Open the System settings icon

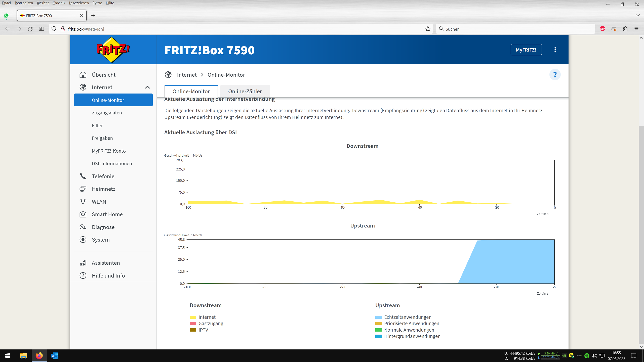pyautogui.click(x=83, y=240)
